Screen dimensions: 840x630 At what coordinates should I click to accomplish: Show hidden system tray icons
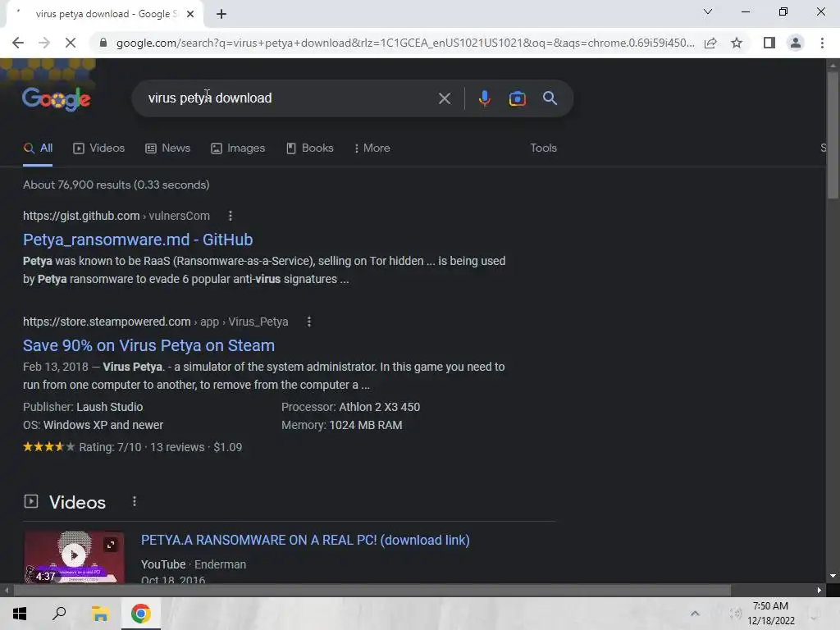pos(695,614)
